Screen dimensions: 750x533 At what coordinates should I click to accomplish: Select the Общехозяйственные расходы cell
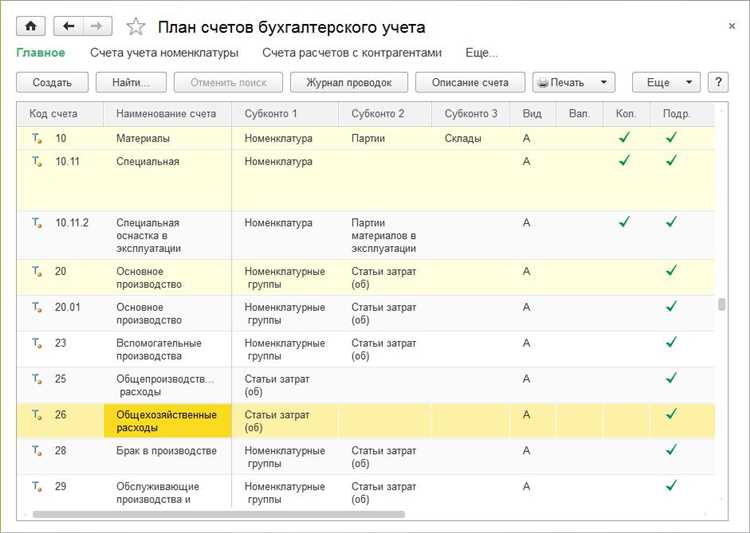(x=167, y=421)
